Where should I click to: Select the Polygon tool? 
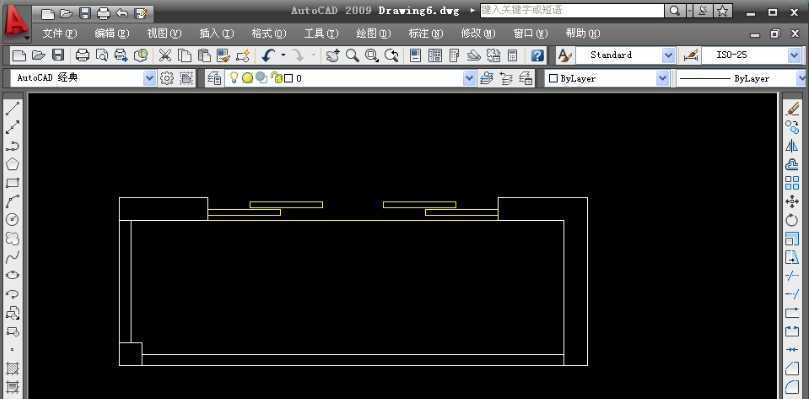(x=12, y=165)
